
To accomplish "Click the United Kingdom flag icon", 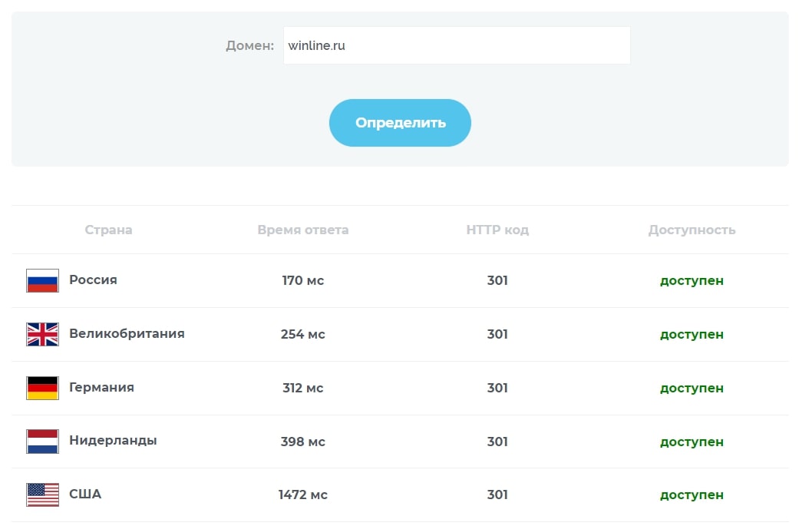I will point(42,334).
